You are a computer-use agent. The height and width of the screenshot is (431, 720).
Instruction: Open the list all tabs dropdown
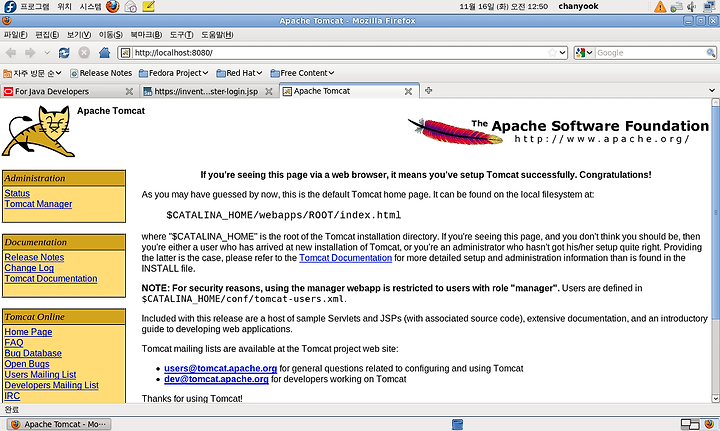[712, 90]
